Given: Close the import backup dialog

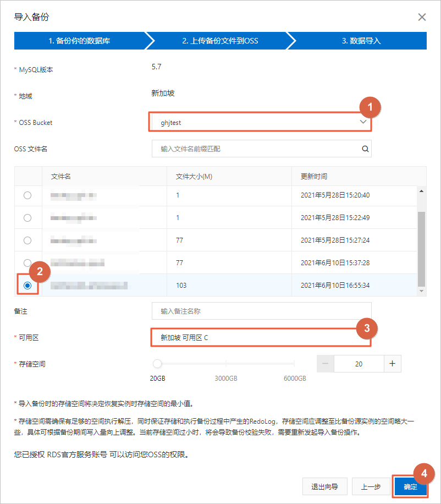Looking at the screenshot, I should pyautogui.click(x=422, y=17).
